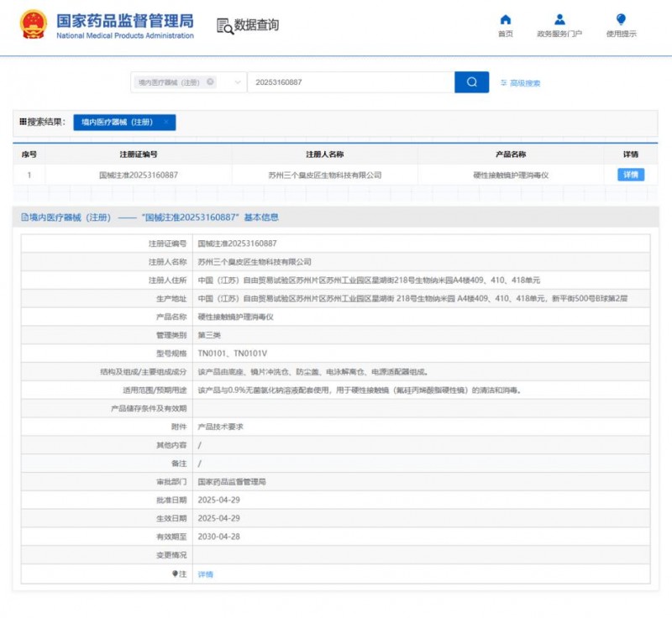Click the 数据查询 data query icon
672x618 pixels.
tap(224, 26)
